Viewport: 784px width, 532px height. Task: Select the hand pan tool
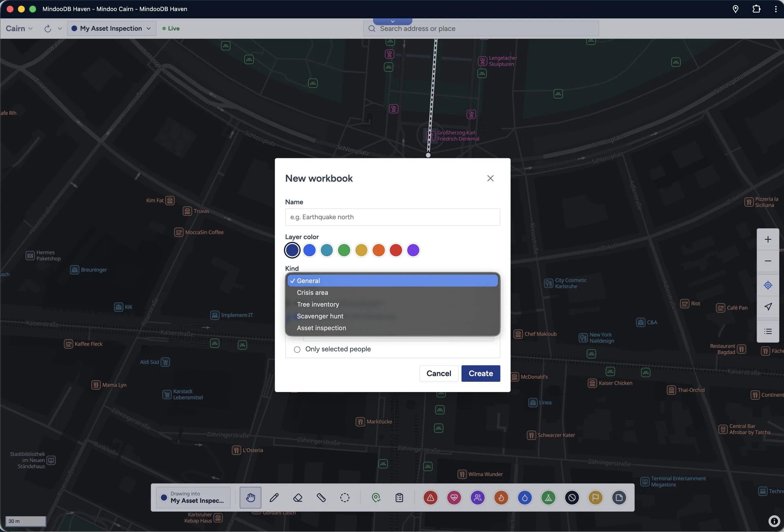(250, 497)
